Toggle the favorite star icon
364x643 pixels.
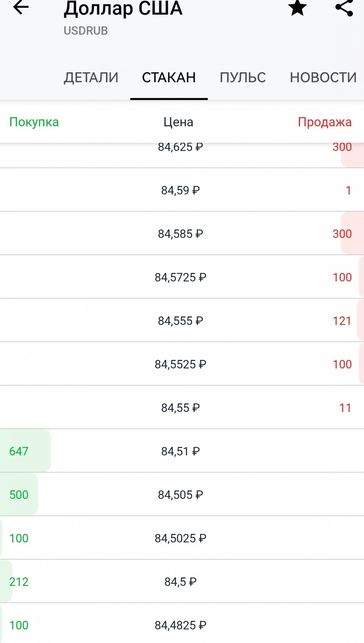(297, 8)
